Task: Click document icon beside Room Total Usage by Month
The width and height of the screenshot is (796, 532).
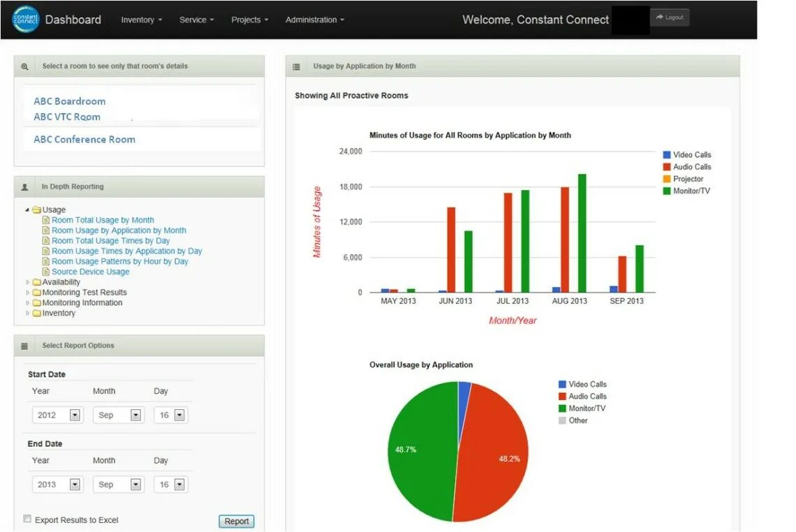Action: pyautogui.click(x=45, y=221)
